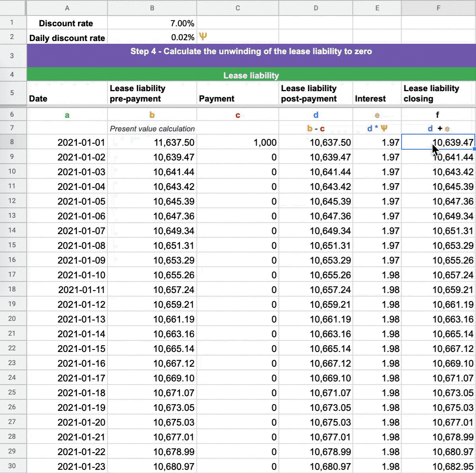Image resolution: width=476 pixels, height=473 pixels.
Task: Click the Ψ daily discount rate symbol
Action: point(203,36)
